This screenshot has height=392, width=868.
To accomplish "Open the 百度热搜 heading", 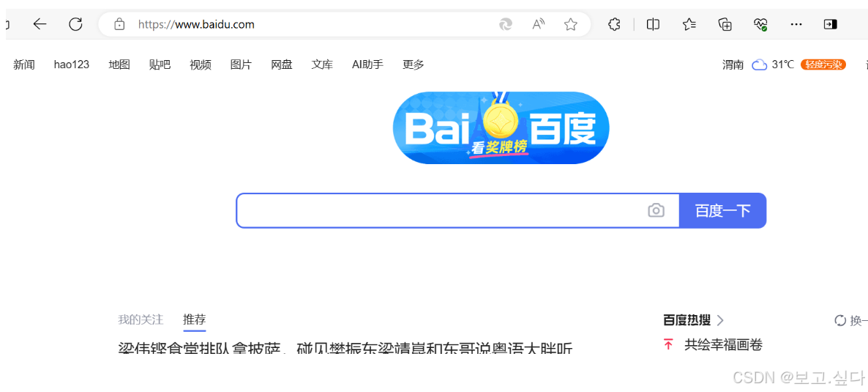I will [687, 320].
